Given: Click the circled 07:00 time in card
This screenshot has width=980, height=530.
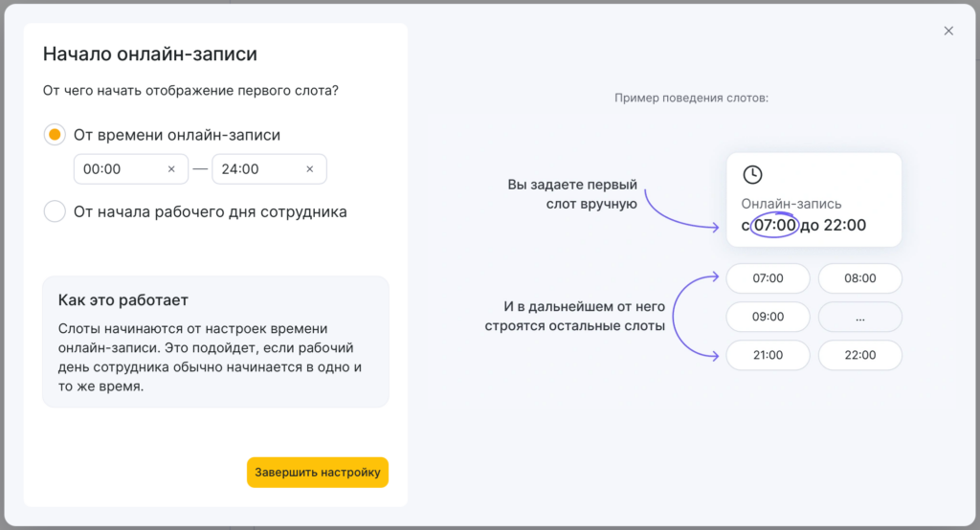Looking at the screenshot, I should [x=775, y=226].
